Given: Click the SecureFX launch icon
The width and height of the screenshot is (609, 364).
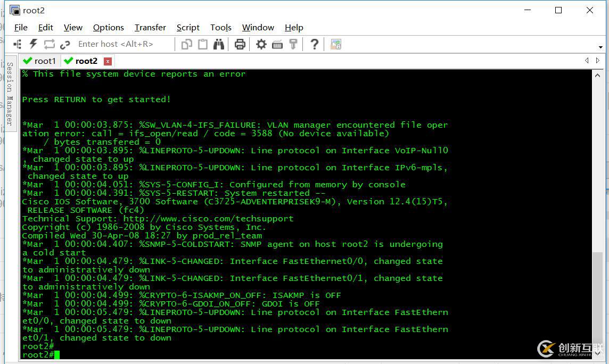Looking at the screenshot, I should [x=335, y=44].
